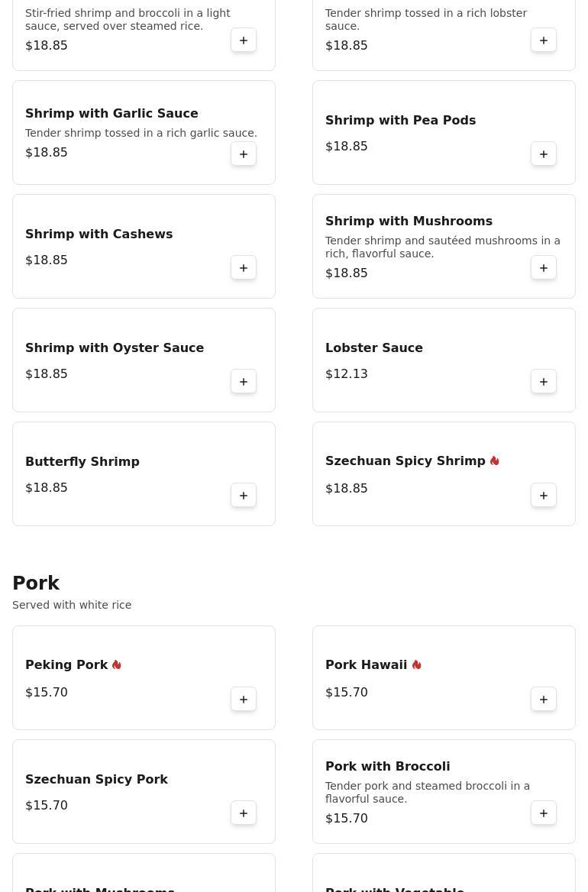588x892 pixels.
Task: Click spicy flame icon beside Pork Hawaii
Action: click(417, 665)
